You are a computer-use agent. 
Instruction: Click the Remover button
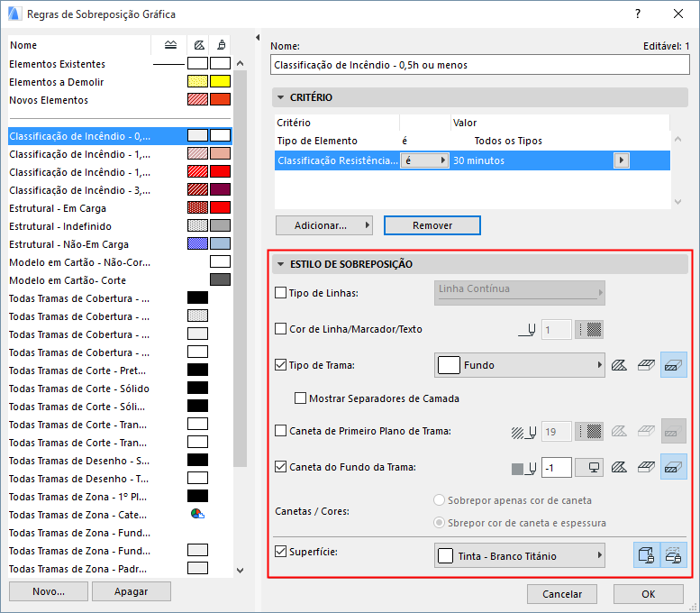(432, 225)
